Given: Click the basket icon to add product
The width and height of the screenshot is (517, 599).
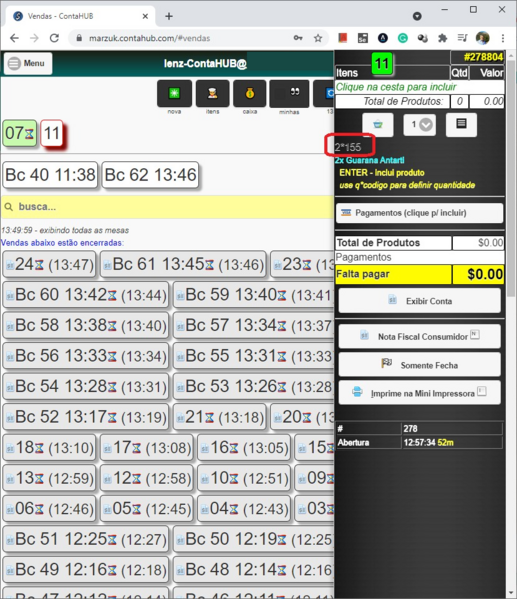Looking at the screenshot, I should point(378,125).
